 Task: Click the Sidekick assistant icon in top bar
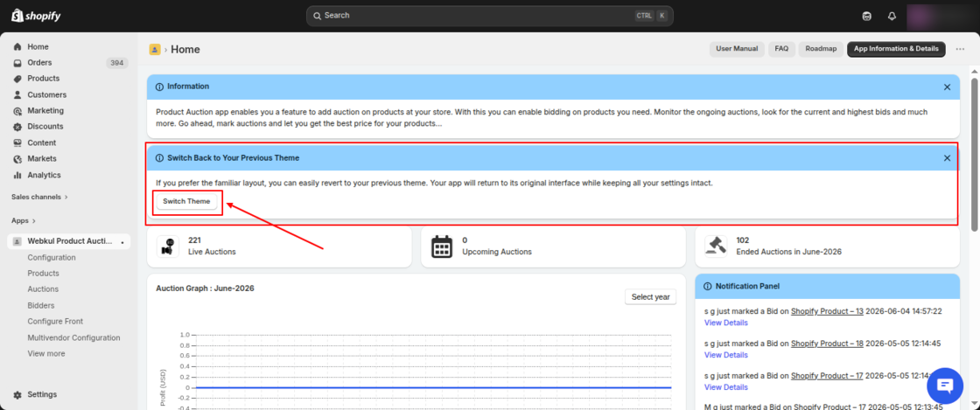[866, 17]
